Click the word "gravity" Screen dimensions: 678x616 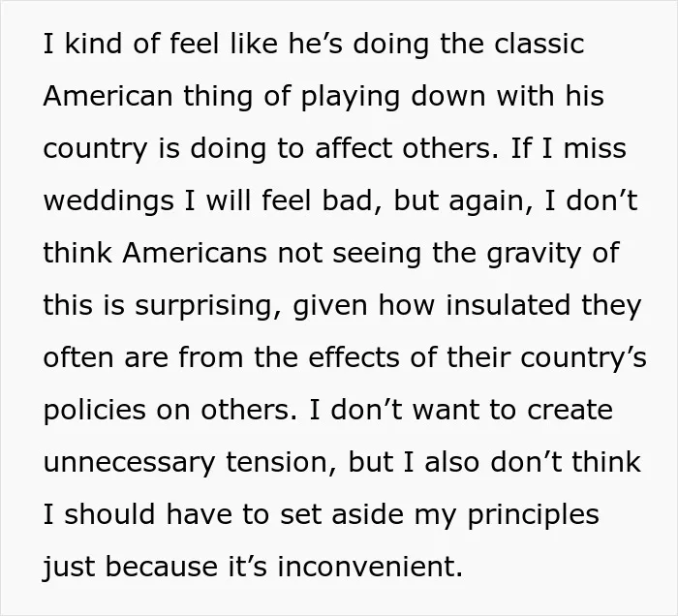(534, 254)
